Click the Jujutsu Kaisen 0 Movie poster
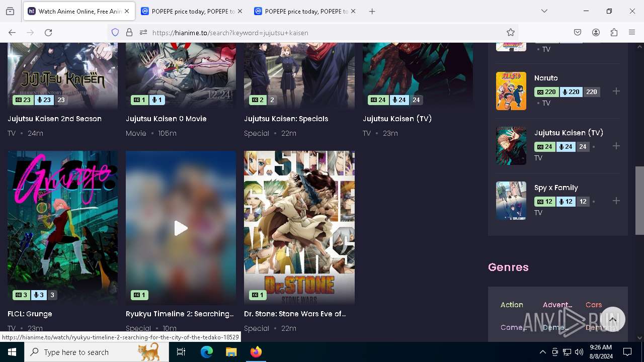 181,75
